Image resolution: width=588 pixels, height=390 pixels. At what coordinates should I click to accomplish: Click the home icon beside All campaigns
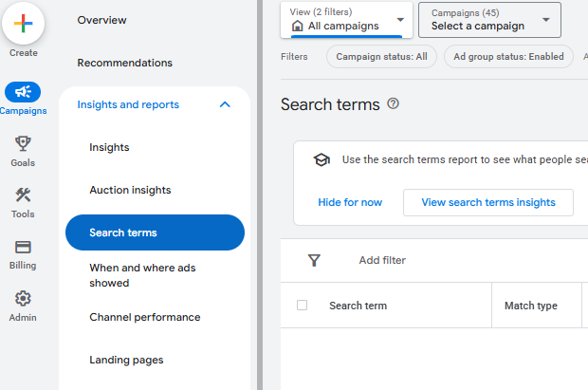[298, 26]
